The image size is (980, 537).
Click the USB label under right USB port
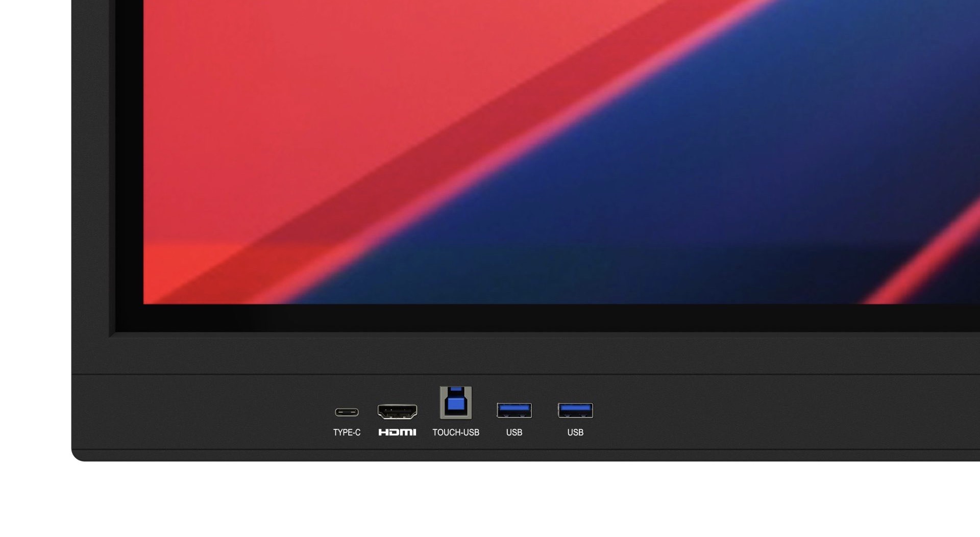[575, 432]
